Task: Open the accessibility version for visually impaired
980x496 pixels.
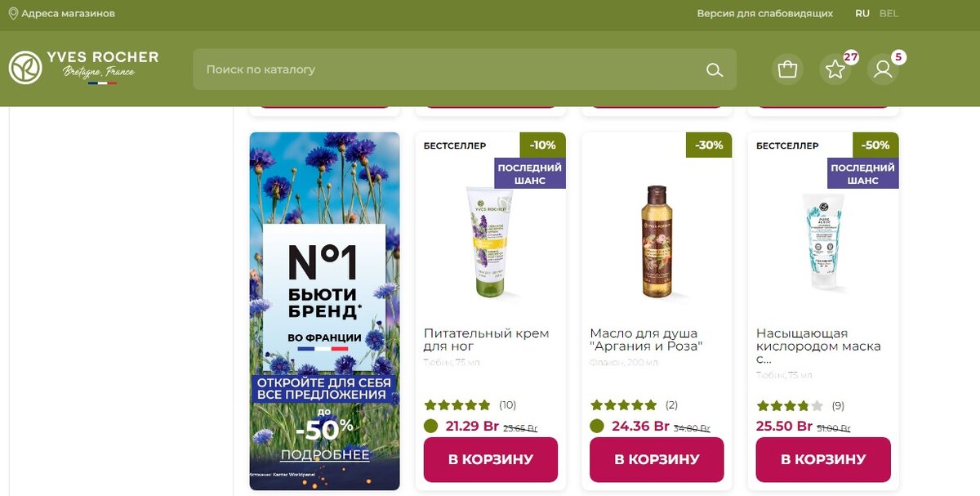Action: (764, 13)
